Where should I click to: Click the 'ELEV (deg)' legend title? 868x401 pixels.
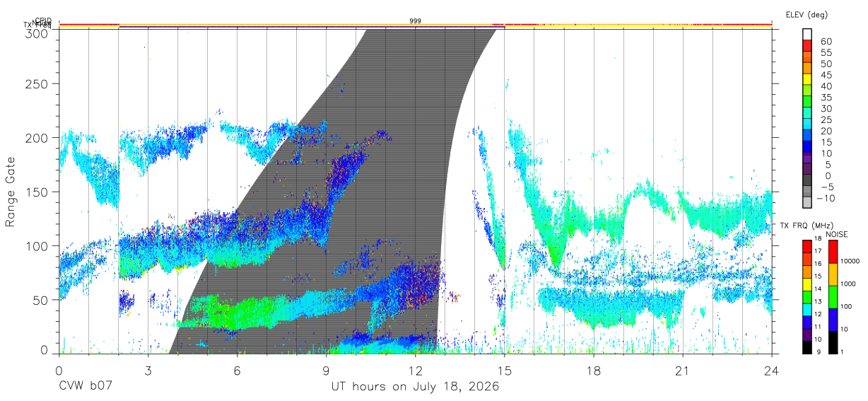click(x=807, y=14)
